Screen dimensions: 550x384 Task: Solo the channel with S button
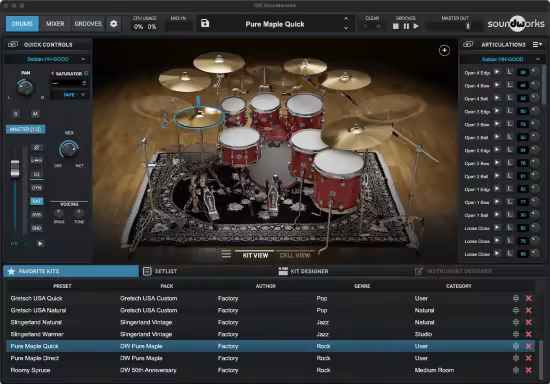(x=16, y=114)
